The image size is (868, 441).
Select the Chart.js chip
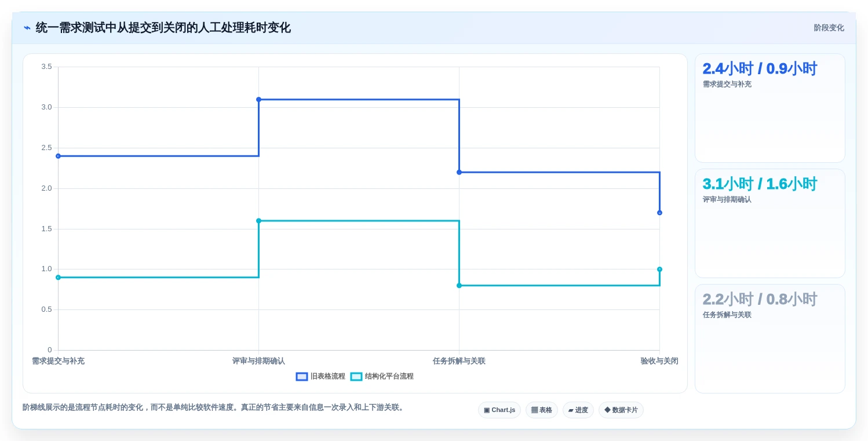coord(499,410)
